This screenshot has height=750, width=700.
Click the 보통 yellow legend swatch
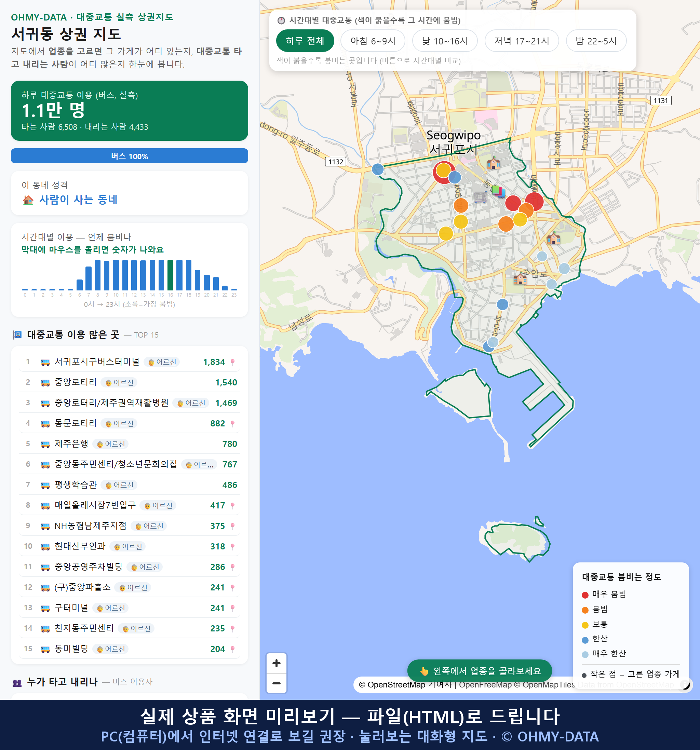click(585, 625)
